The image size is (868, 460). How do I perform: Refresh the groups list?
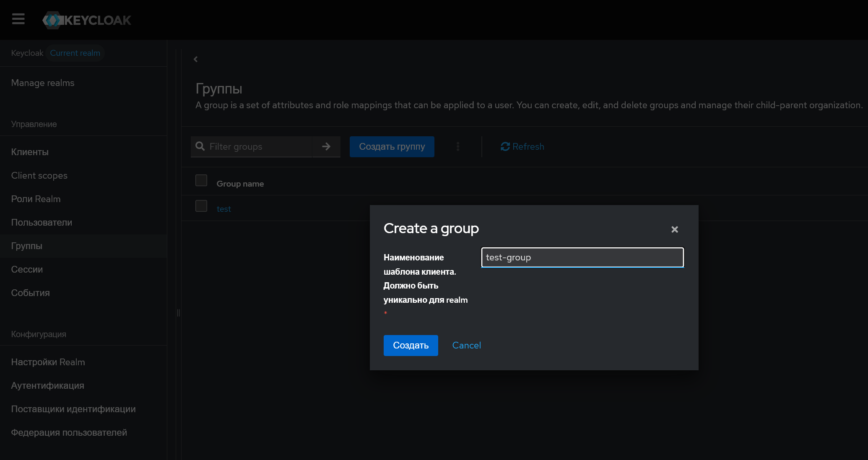point(522,146)
